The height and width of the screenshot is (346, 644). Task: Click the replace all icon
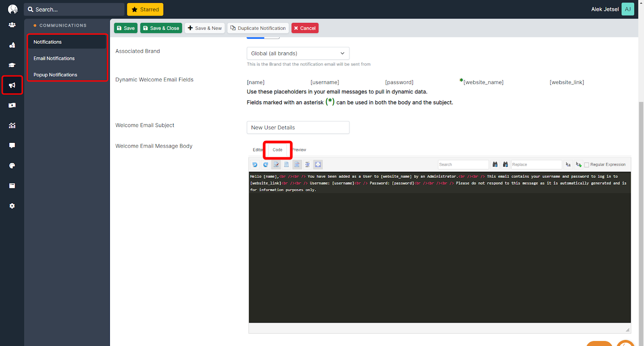(x=579, y=165)
